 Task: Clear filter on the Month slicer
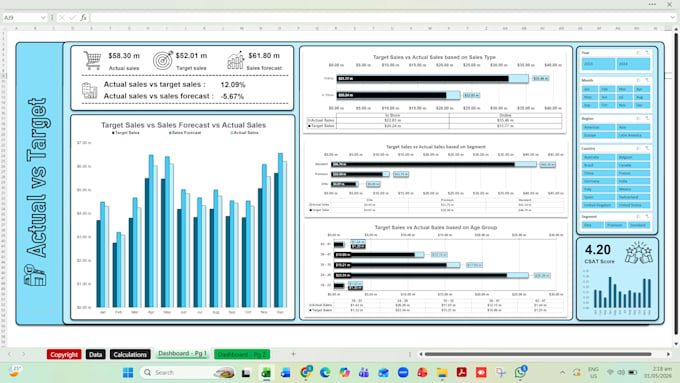click(x=647, y=80)
